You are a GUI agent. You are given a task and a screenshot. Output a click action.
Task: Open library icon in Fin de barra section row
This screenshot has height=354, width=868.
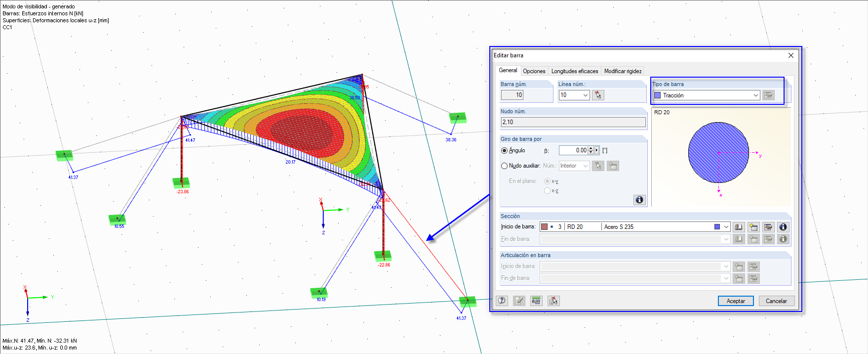(x=739, y=239)
